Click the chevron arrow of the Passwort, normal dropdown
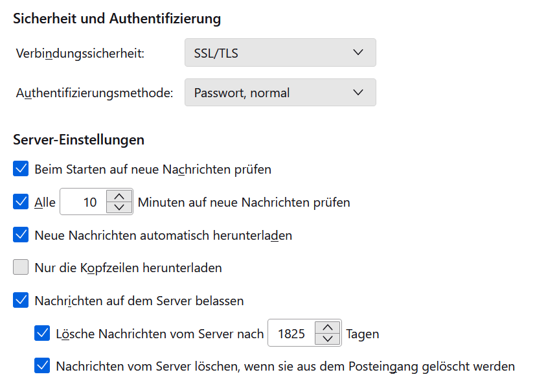535x392 pixels. tap(358, 93)
